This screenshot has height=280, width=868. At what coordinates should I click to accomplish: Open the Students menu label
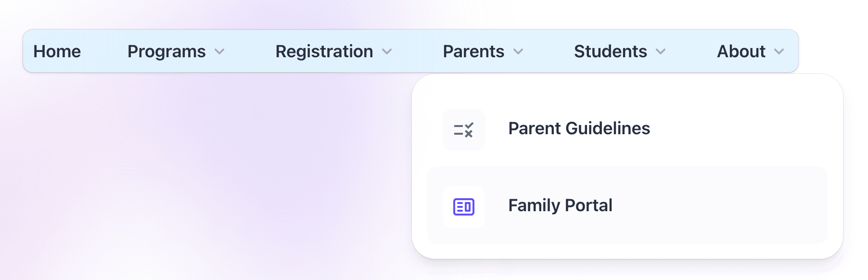(611, 51)
